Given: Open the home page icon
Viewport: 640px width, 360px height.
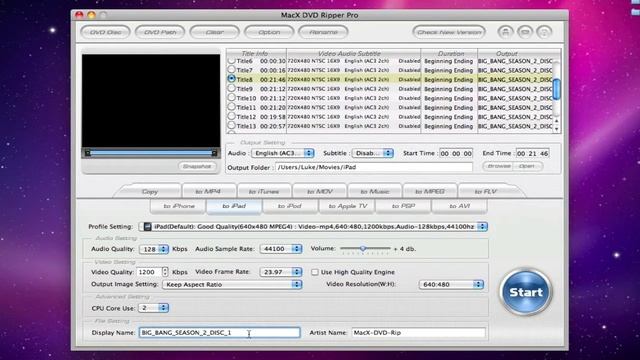Looking at the screenshot, I should point(505,32).
